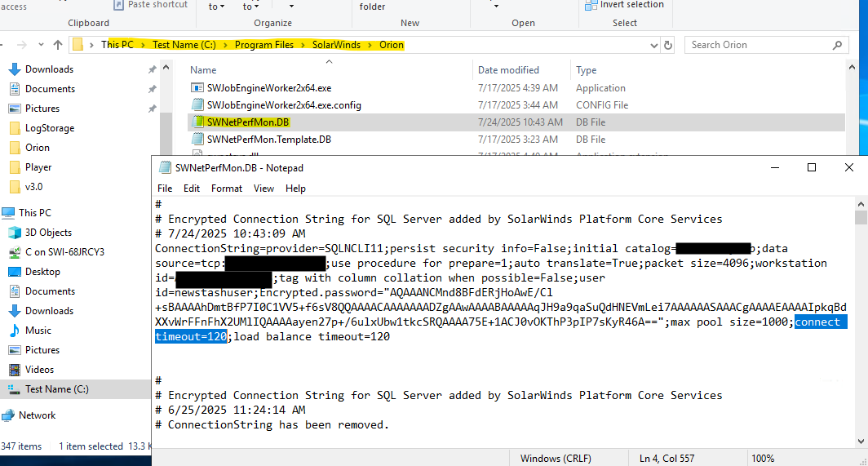The image size is (868, 466).
Task: Expand This PC breadcrumb chevron
Action: coord(142,45)
